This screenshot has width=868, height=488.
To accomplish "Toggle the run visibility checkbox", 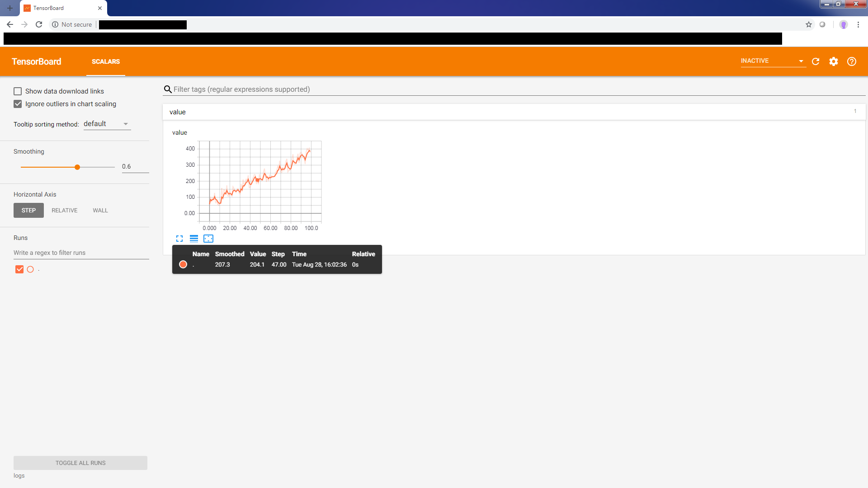I will click(19, 269).
